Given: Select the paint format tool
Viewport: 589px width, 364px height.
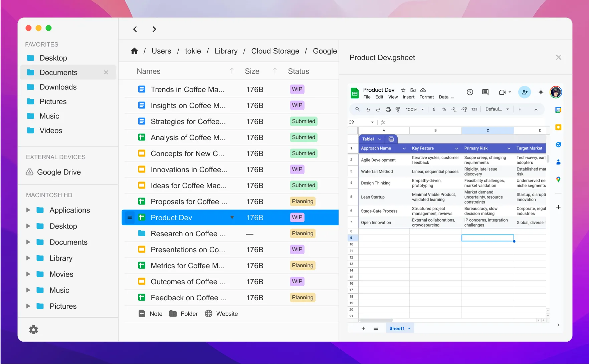Looking at the screenshot, I should tap(398, 109).
